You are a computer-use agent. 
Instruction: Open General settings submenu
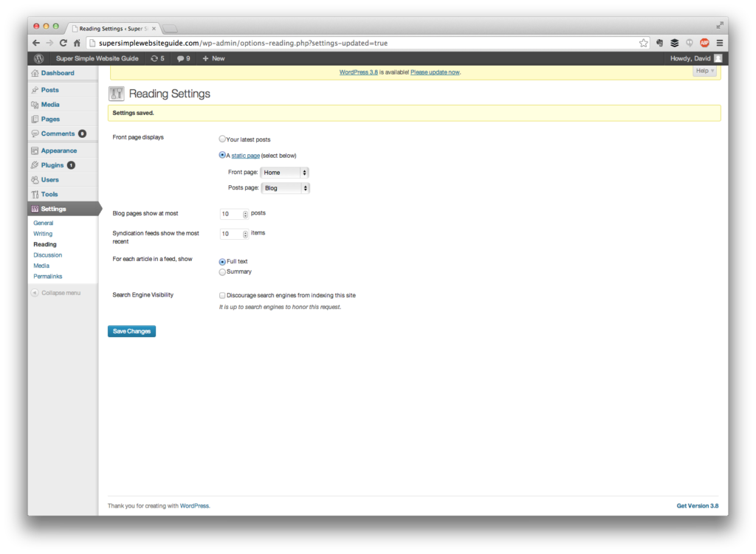pyautogui.click(x=44, y=223)
